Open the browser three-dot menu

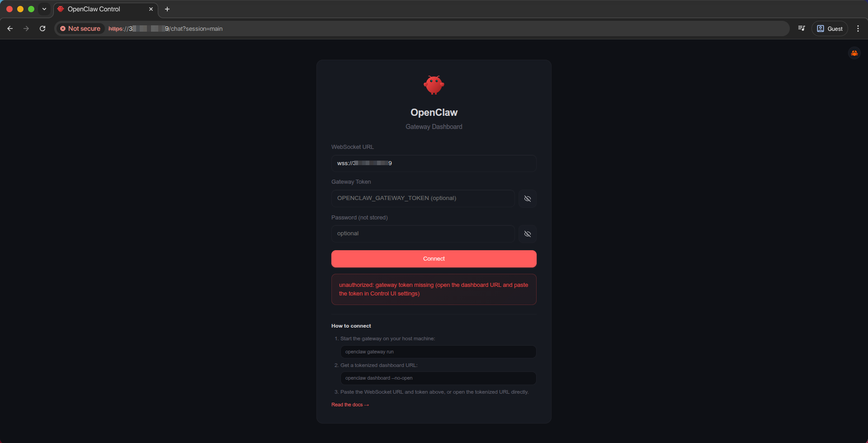(858, 29)
